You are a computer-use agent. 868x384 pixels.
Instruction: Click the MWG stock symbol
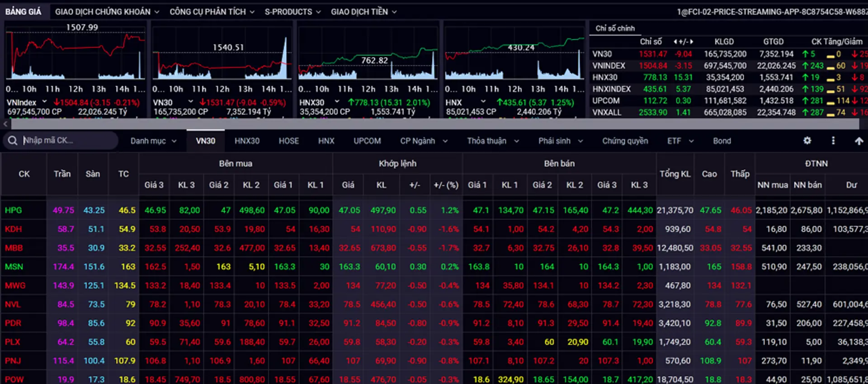(15, 286)
